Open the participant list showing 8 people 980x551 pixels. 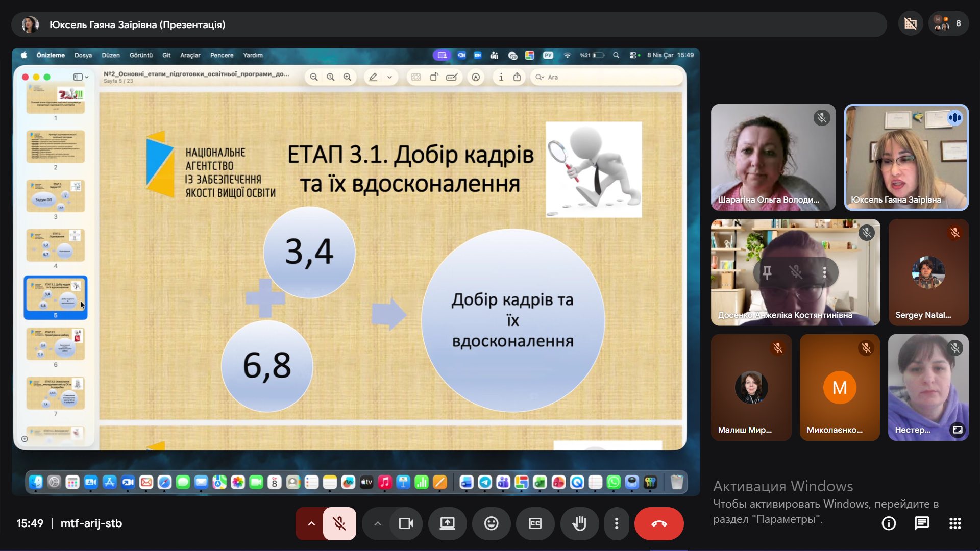(948, 23)
